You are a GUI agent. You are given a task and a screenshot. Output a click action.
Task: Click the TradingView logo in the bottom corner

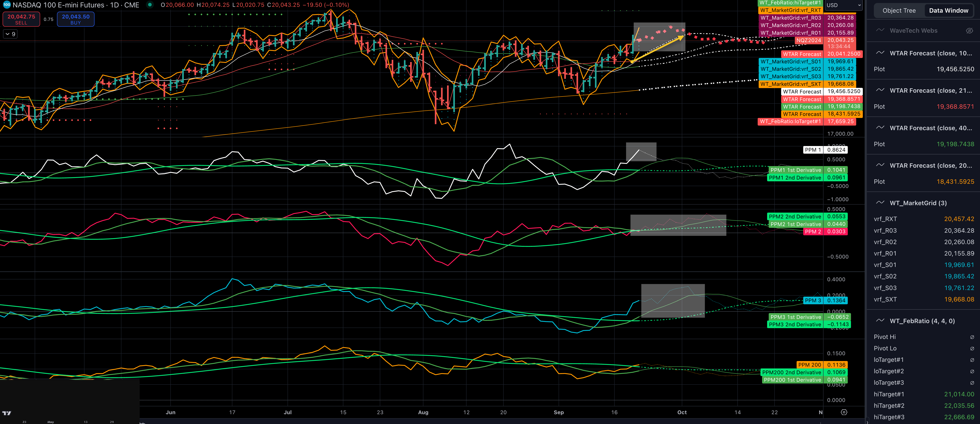click(x=6, y=413)
